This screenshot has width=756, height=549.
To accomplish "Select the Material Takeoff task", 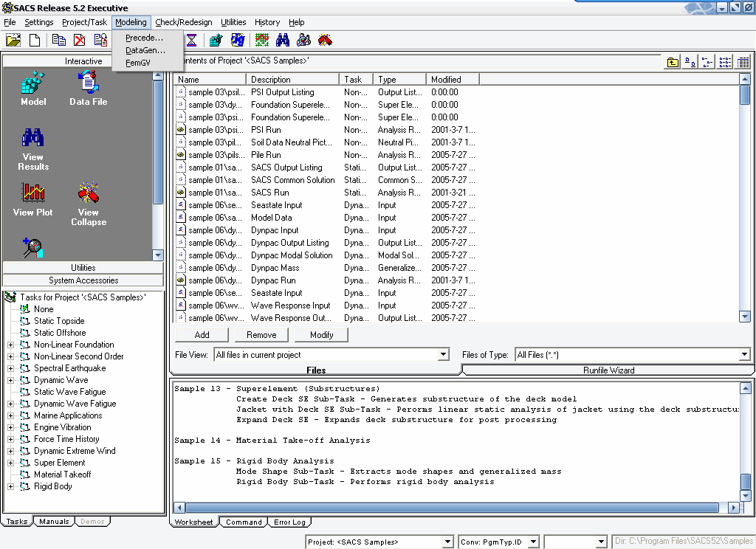I will pos(62,474).
